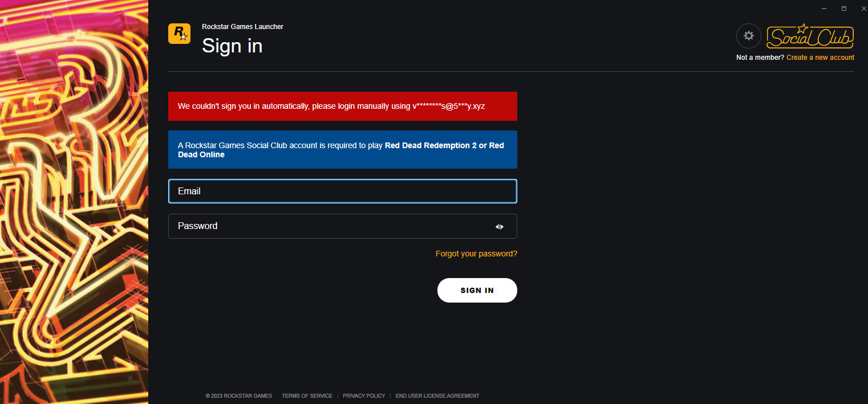868x404 pixels.
Task: Open the Terms of Service link
Action: [x=307, y=396]
